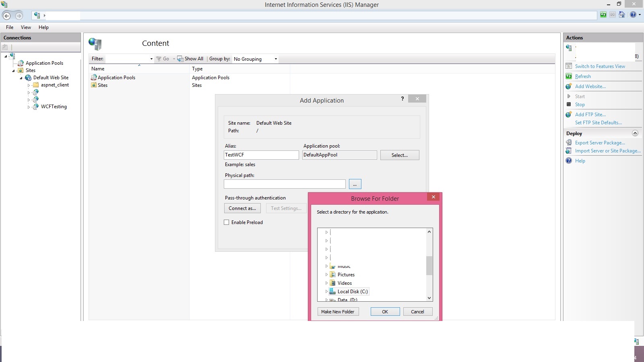Image resolution: width=644 pixels, height=362 pixels.
Task: Collapse the Default Web Site tree node
Action: (x=21, y=78)
